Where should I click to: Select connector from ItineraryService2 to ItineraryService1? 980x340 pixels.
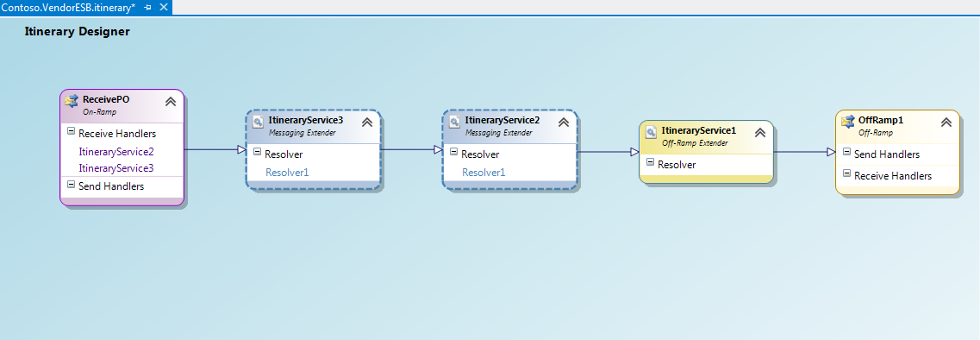(x=608, y=152)
